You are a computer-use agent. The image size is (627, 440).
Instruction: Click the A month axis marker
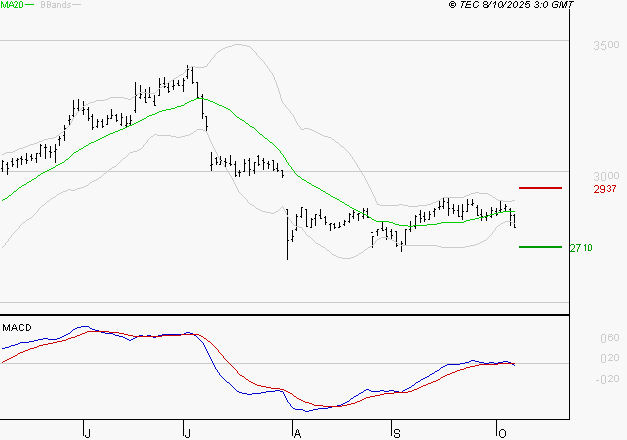[297, 434]
